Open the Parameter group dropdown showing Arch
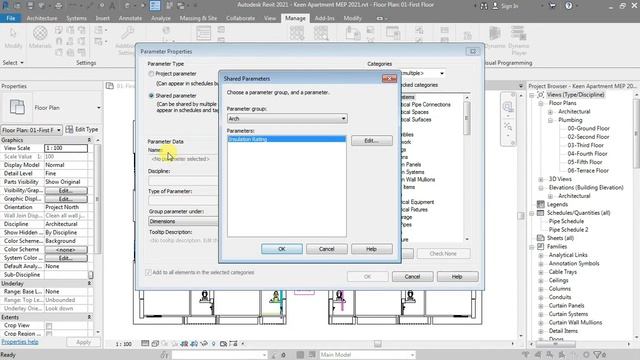The image size is (640, 360). pos(287,118)
